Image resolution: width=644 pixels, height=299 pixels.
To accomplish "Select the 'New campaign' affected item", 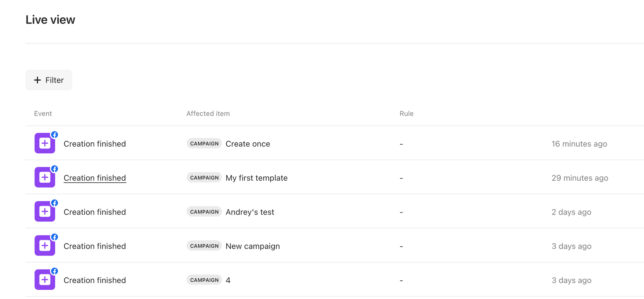I will (253, 246).
